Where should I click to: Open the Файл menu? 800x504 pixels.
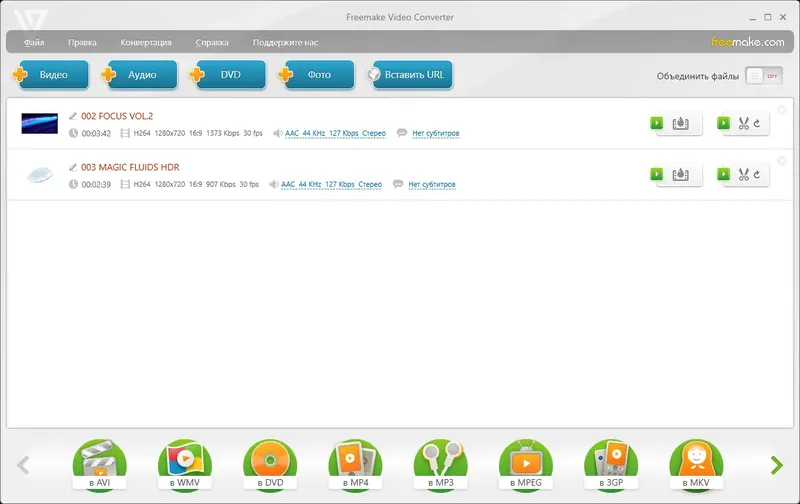pyautogui.click(x=34, y=42)
